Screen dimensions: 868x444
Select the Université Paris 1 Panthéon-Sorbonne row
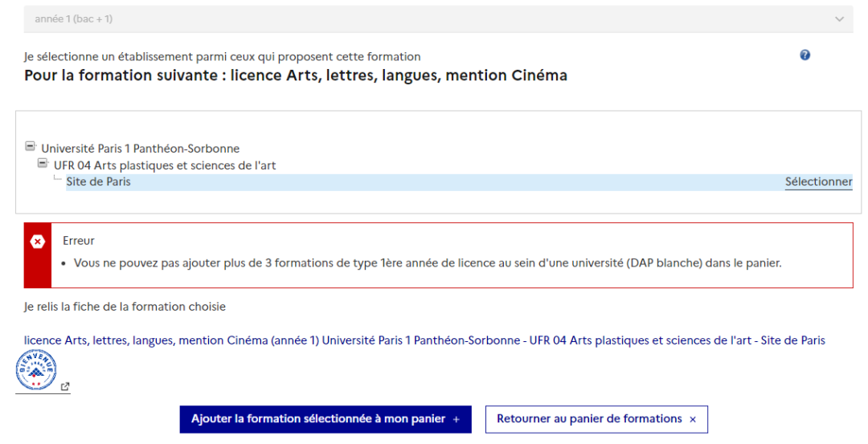click(140, 149)
